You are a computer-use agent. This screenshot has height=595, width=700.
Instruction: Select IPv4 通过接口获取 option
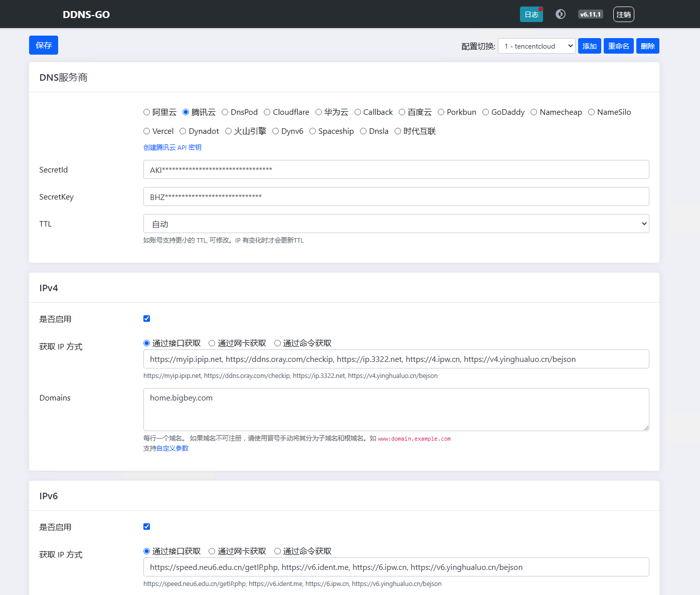(147, 343)
